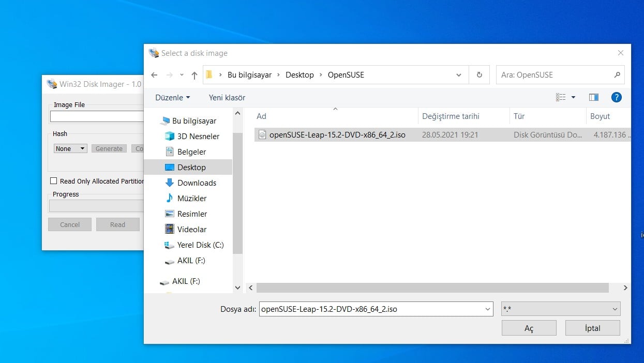
Task: Expand Dosya adı dropdown arrow
Action: 488,309
